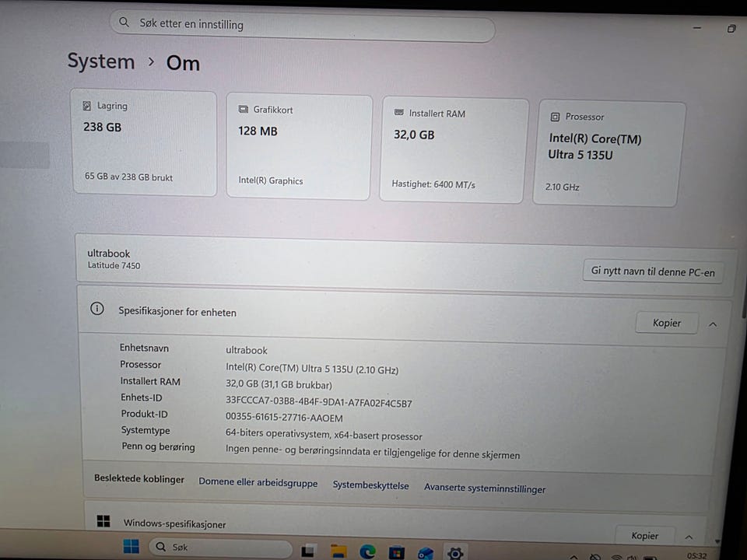Image resolution: width=747 pixels, height=560 pixels.
Task: Click 'Hastighet: 6400 MT/s' text
Action: click(x=433, y=184)
